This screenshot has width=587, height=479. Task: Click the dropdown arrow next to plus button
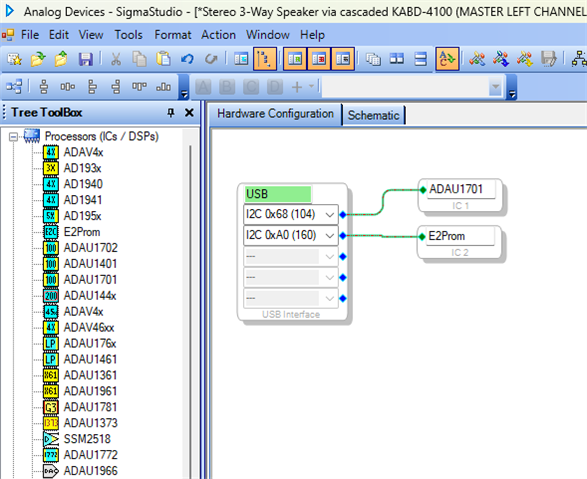(311, 86)
